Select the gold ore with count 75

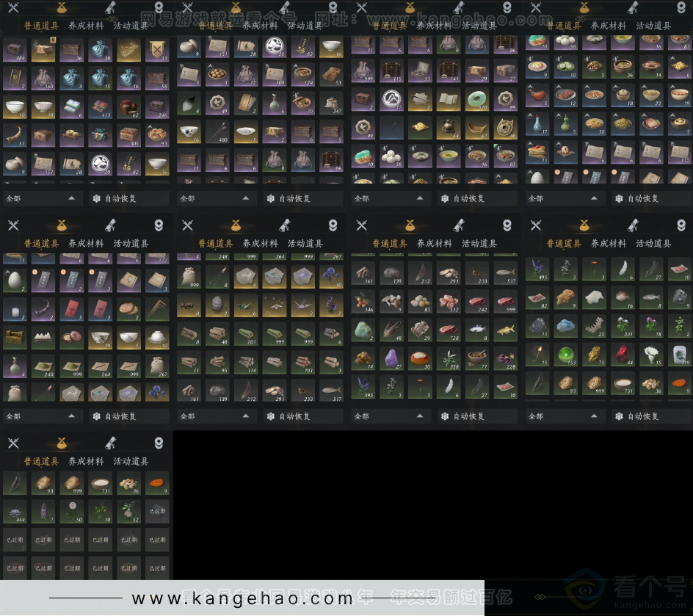[595, 355]
